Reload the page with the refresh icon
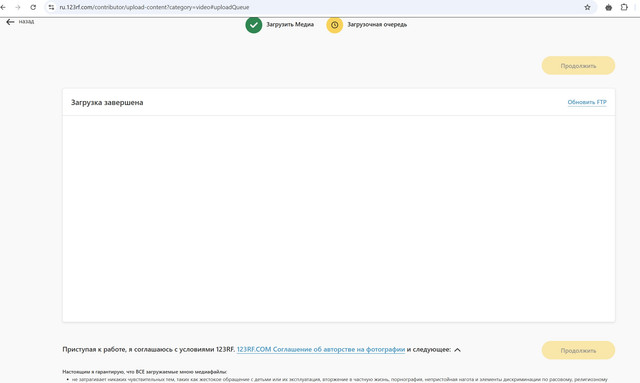640x383 pixels. point(33,7)
